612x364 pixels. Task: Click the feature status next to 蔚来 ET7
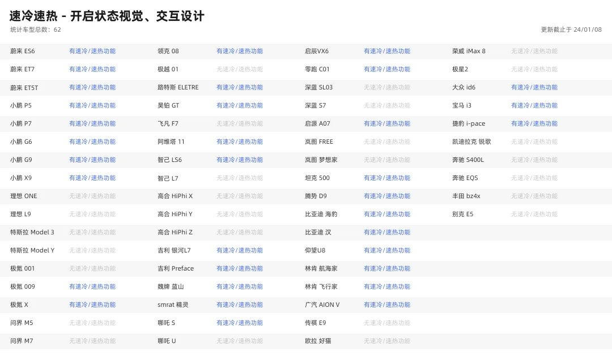click(x=92, y=70)
